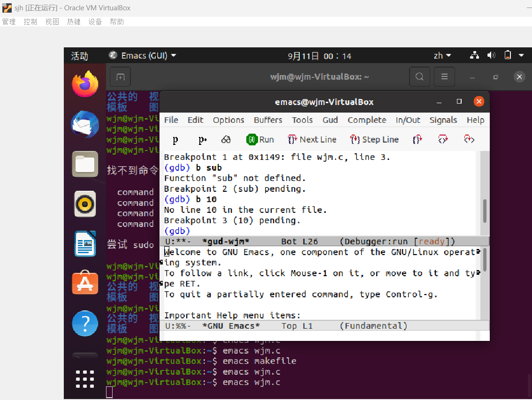Screen dimensions: 532x400
Task: Click the print pointer 'p*' toolbar icon
Action: click(203, 140)
